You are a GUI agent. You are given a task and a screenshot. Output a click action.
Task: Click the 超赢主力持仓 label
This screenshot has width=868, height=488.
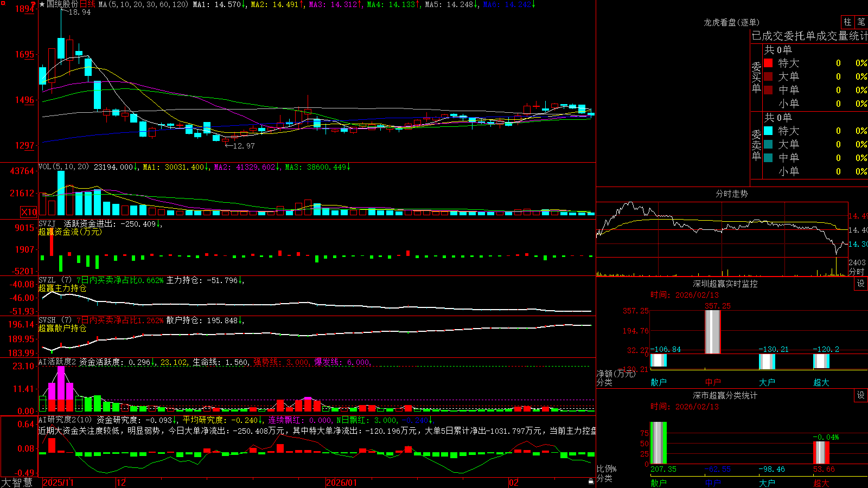point(62,288)
